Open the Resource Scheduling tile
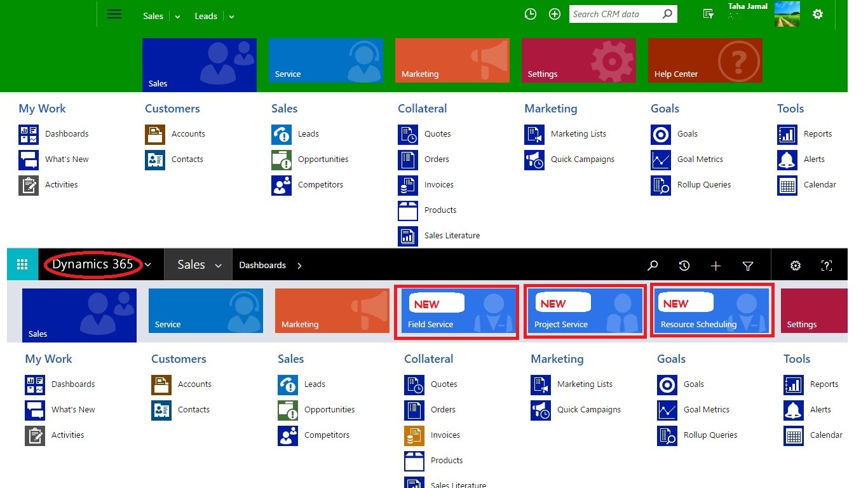The height and width of the screenshot is (488, 868). click(x=712, y=311)
